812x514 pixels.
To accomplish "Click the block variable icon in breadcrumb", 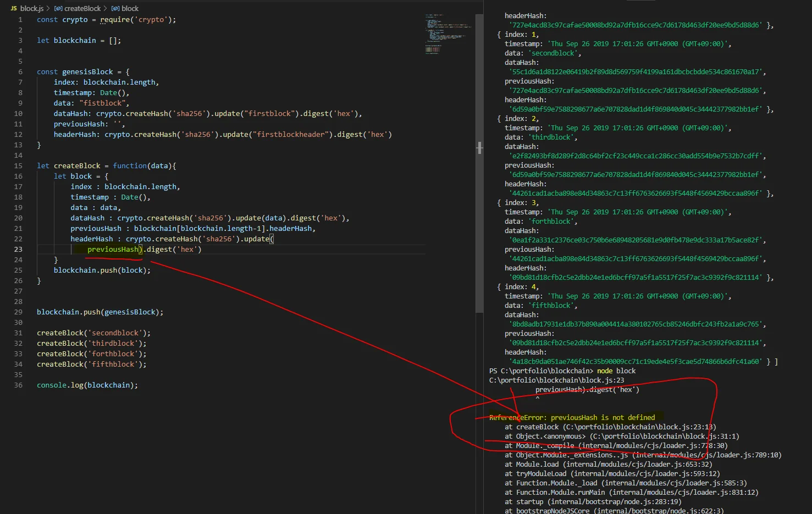I will 115,8.
